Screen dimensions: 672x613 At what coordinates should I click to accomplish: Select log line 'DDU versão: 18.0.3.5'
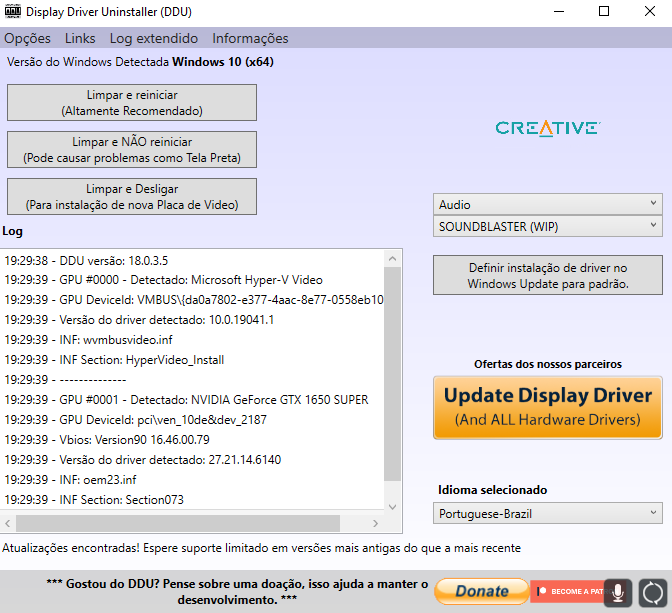pos(86,261)
